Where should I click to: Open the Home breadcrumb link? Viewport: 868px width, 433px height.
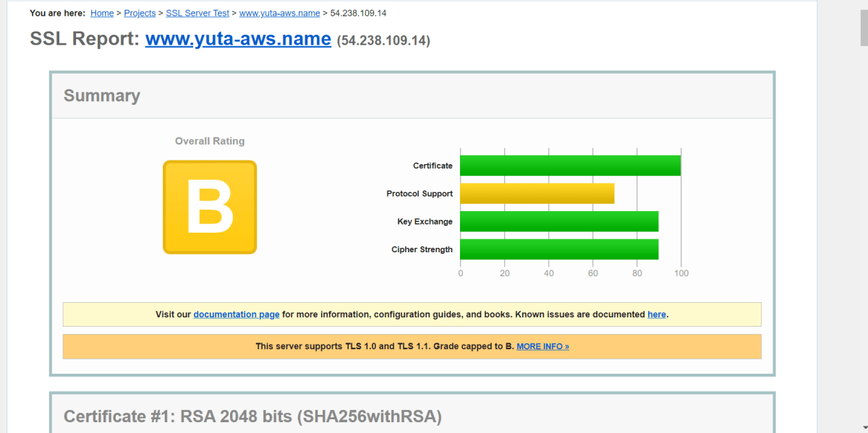pyautogui.click(x=102, y=13)
